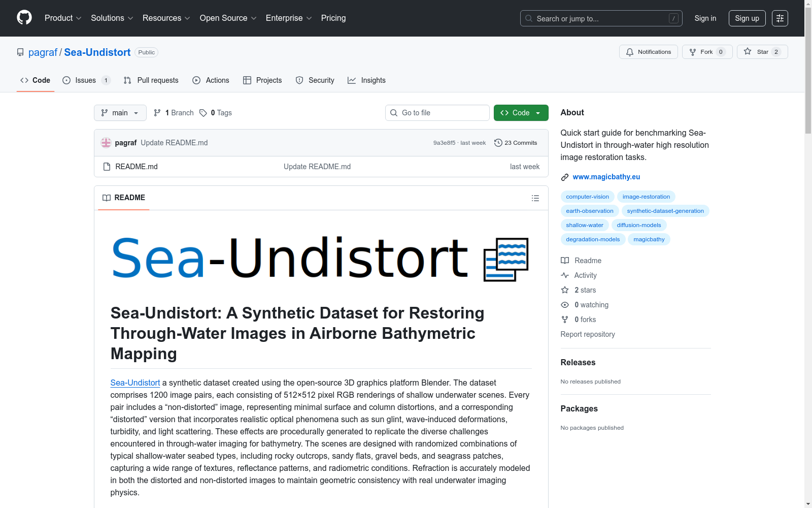Click the GitHub logo icon
This screenshot has height=508, width=812.
[24, 18]
